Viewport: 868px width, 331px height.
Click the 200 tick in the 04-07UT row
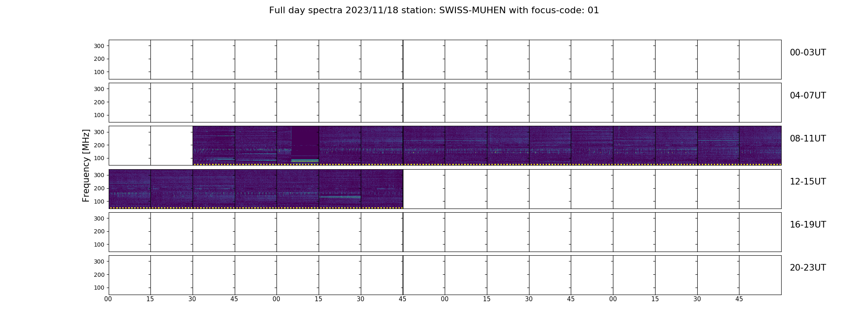[x=99, y=102]
